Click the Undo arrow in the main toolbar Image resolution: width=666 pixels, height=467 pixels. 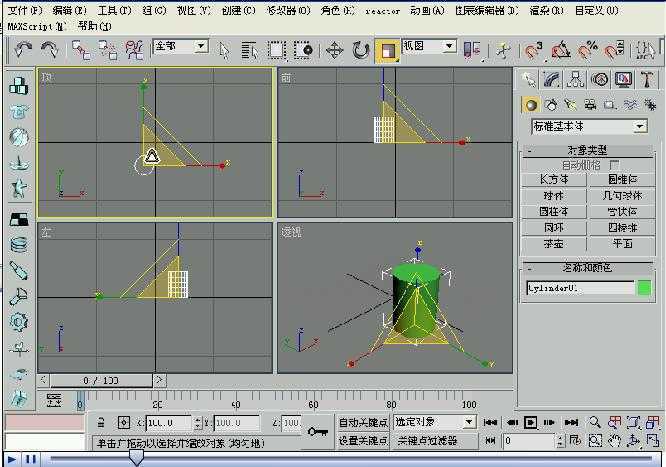tap(23, 50)
